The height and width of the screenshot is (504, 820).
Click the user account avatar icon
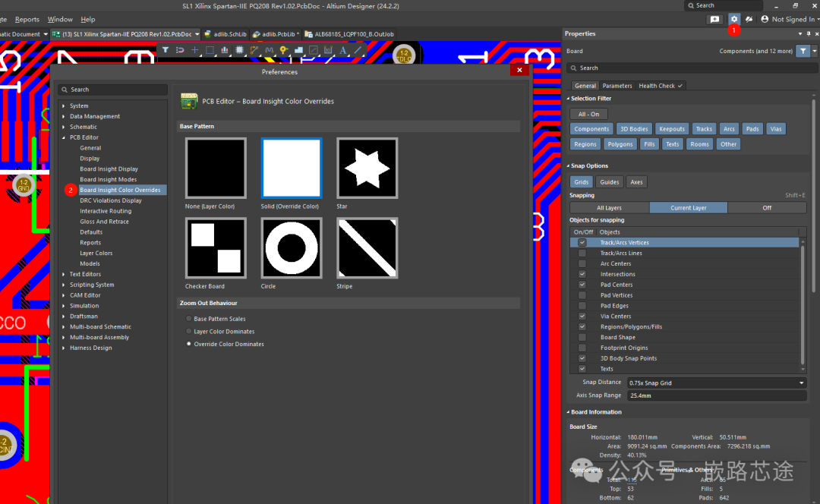tap(765, 19)
